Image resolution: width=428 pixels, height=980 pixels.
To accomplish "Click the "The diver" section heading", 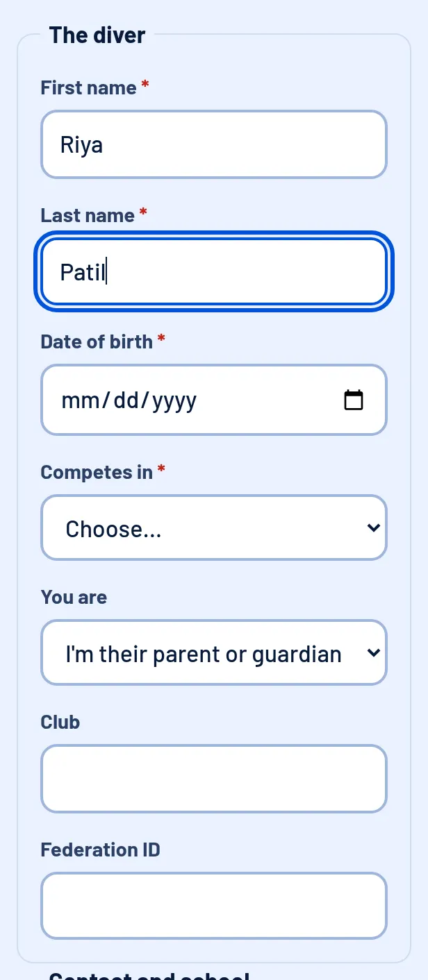I will coord(97,35).
